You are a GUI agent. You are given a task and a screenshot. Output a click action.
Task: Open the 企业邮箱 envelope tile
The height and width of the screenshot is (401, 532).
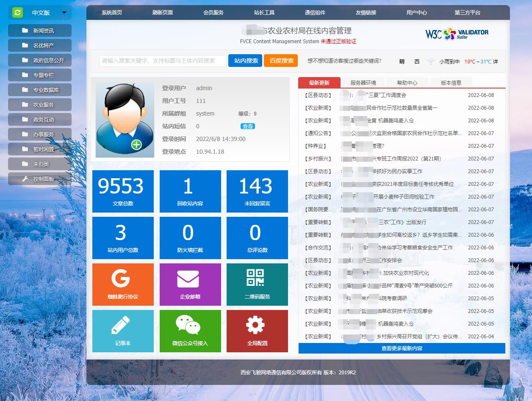190,284
